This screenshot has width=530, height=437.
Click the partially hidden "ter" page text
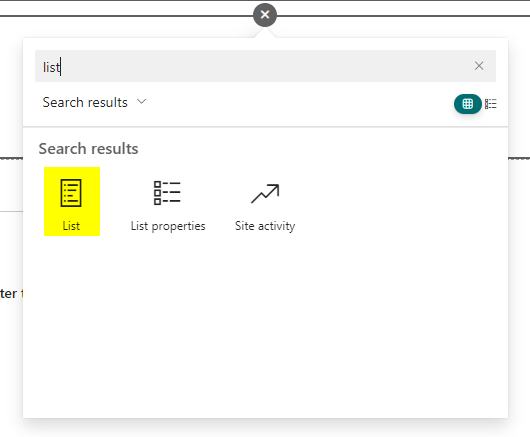(x=8, y=293)
